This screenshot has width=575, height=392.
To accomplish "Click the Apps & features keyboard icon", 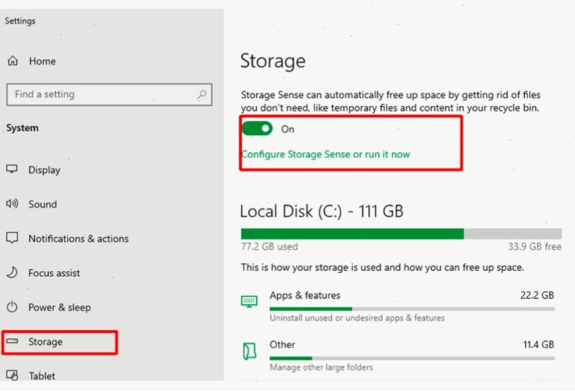I will click(249, 301).
